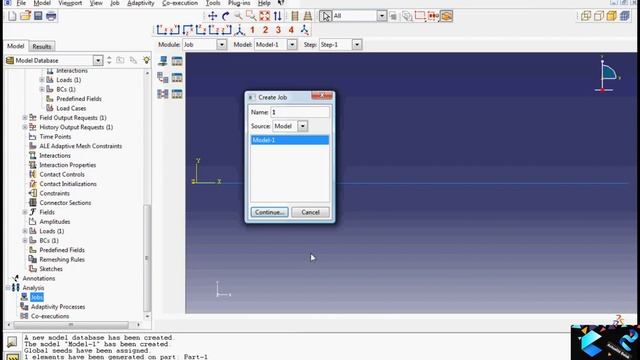Activate the selection arrow tool
Image resolution: width=640 pixels, height=360 pixels.
[325, 16]
